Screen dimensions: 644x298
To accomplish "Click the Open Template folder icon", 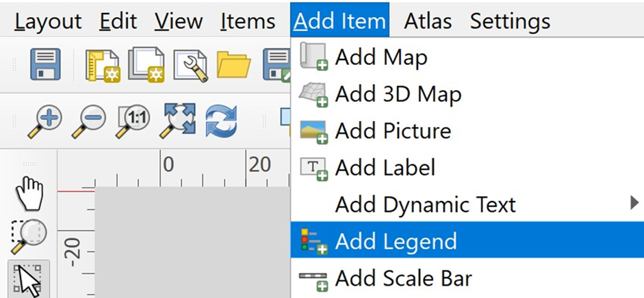I will [233, 65].
